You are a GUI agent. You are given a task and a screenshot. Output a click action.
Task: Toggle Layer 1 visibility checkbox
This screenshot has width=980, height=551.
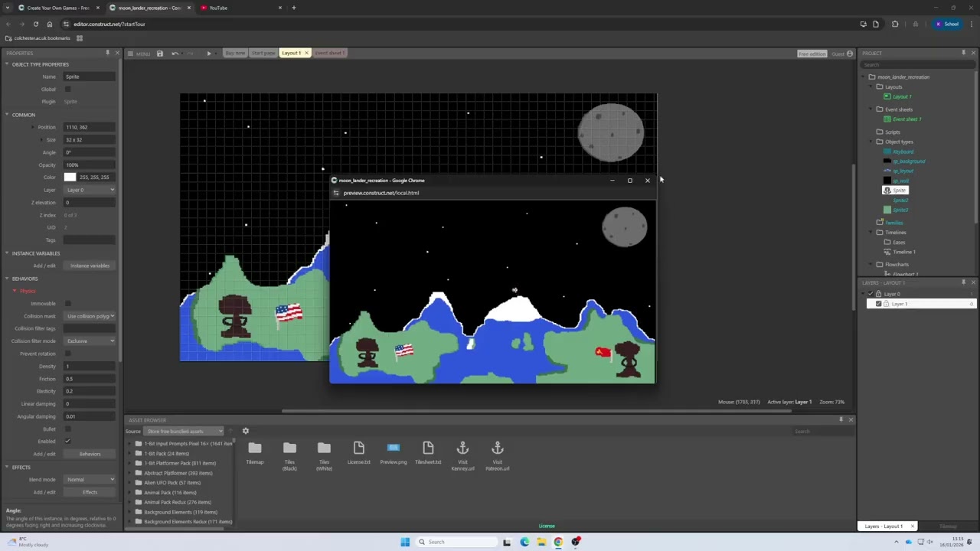879,304
